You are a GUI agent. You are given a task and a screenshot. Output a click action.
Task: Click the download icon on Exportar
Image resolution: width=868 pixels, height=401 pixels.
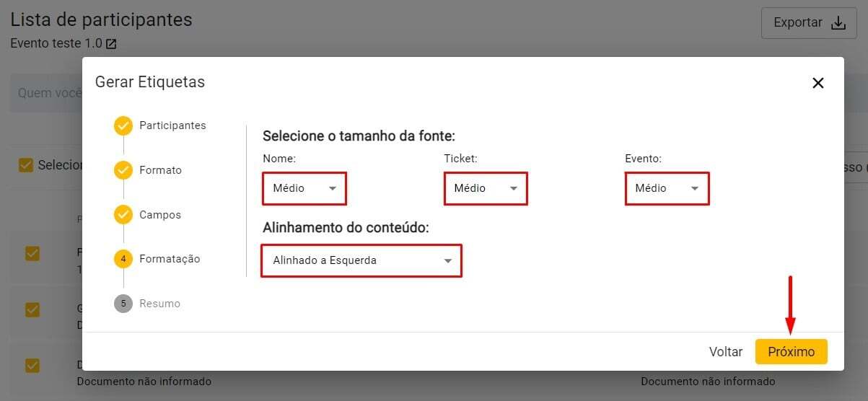(x=838, y=23)
